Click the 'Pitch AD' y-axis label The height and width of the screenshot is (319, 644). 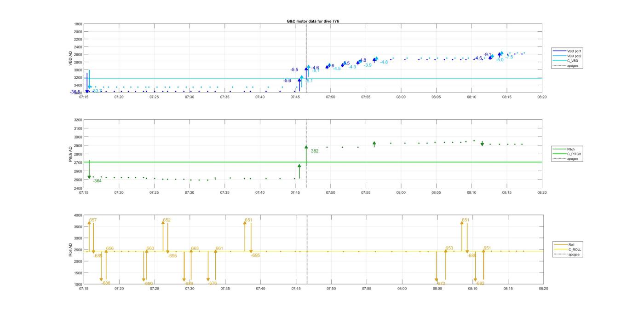[x=71, y=154]
